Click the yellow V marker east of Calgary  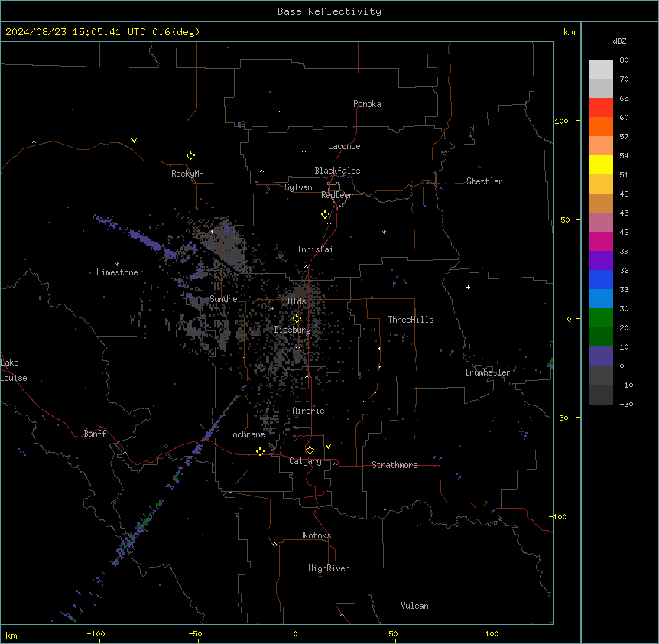pyautogui.click(x=328, y=447)
